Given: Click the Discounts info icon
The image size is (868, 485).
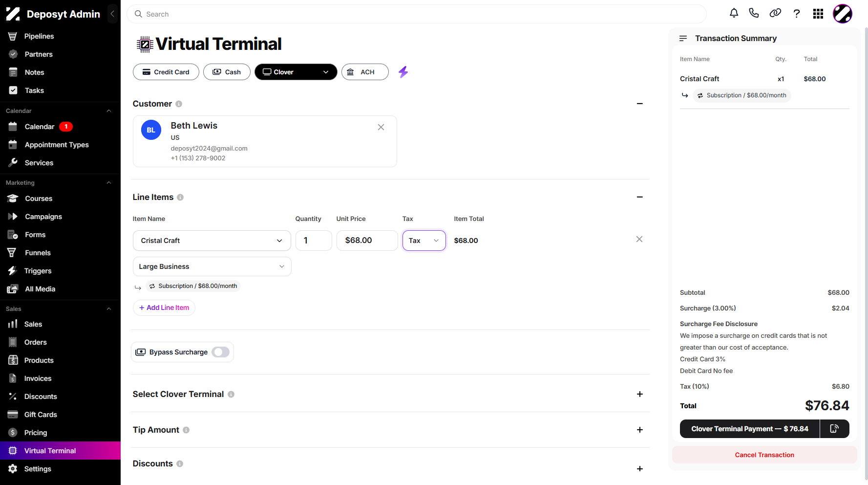Looking at the screenshot, I should pyautogui.click(x=180, y=463).
